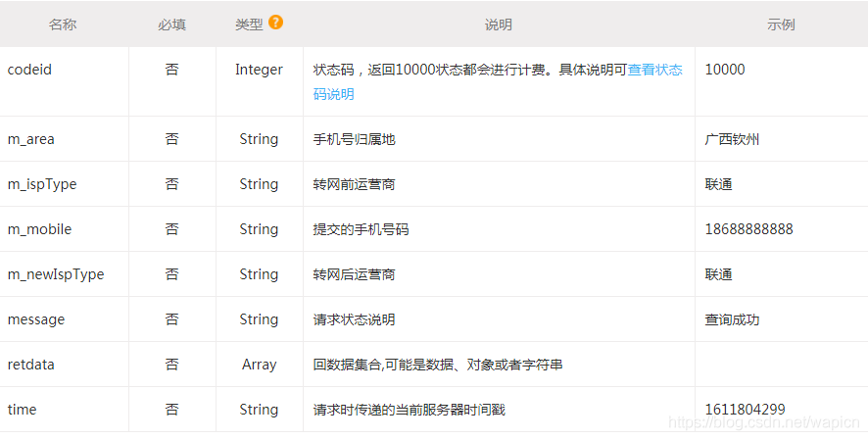Click the orange question mark help icon
Screen dimensions: 868x440
tap(275, 23)
